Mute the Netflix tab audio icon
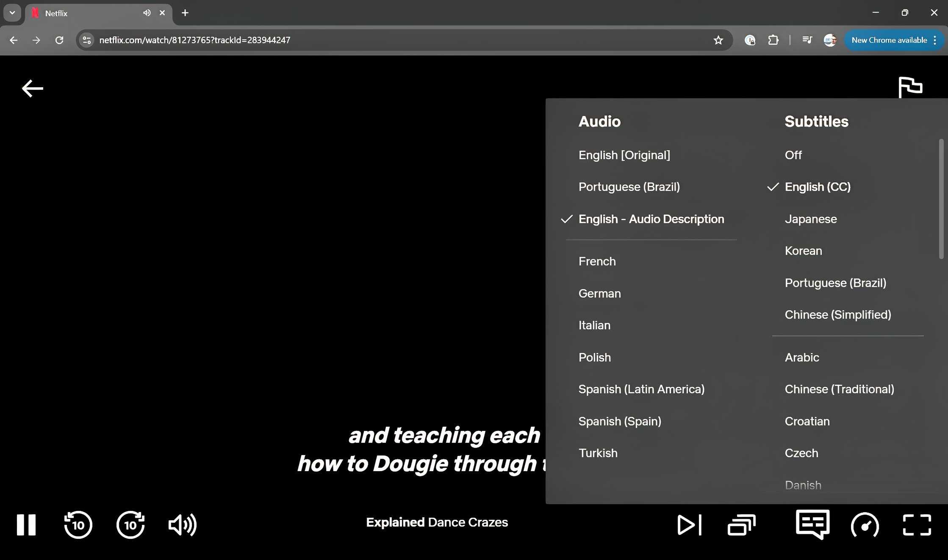Screen dimensions: 948x560 coord(147,13)
